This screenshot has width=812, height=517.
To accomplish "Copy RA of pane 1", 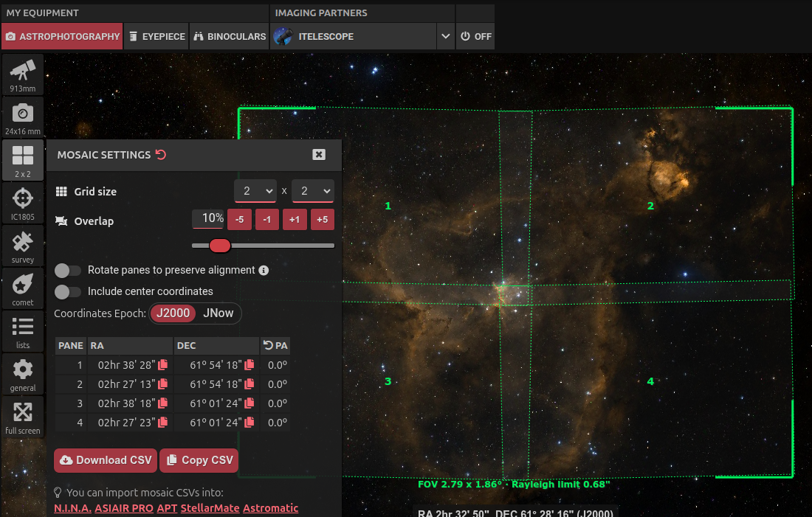I will point(162,365).
